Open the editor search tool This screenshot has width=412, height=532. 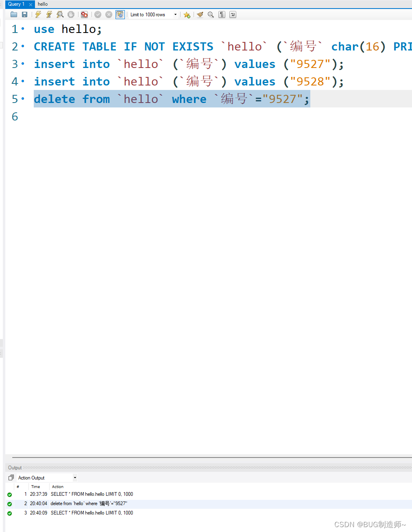click(x=211, y=14)
